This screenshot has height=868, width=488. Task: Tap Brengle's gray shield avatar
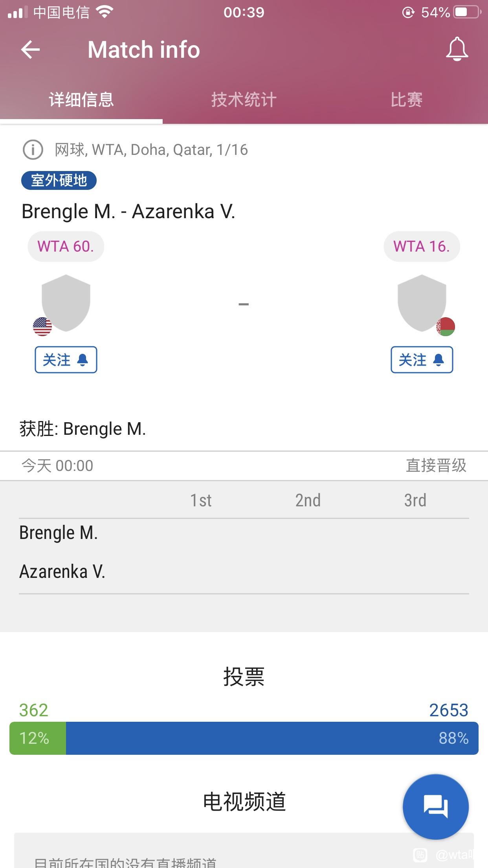pyautogui.click(x=66, y=303)
